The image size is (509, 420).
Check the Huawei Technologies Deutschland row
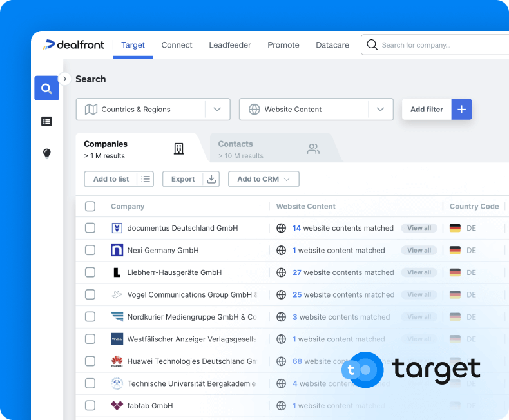coord(90,361)
